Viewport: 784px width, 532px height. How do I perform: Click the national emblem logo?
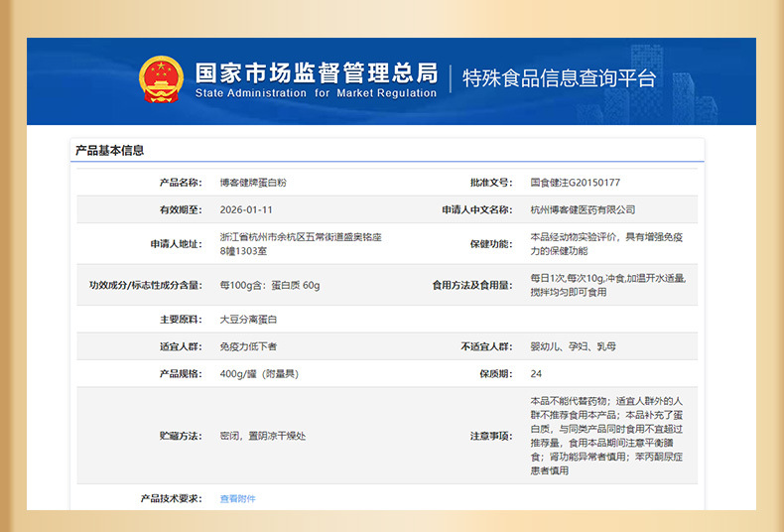point(161,79)
